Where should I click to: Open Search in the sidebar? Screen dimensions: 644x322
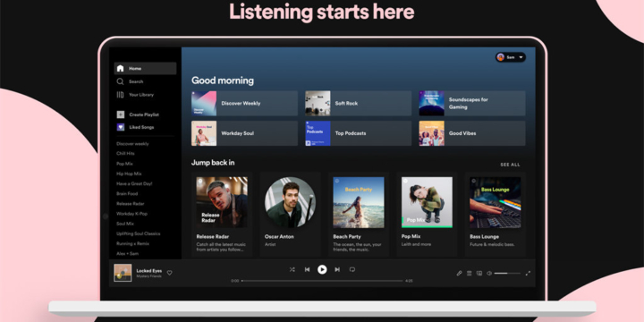[x=130, y=81]
